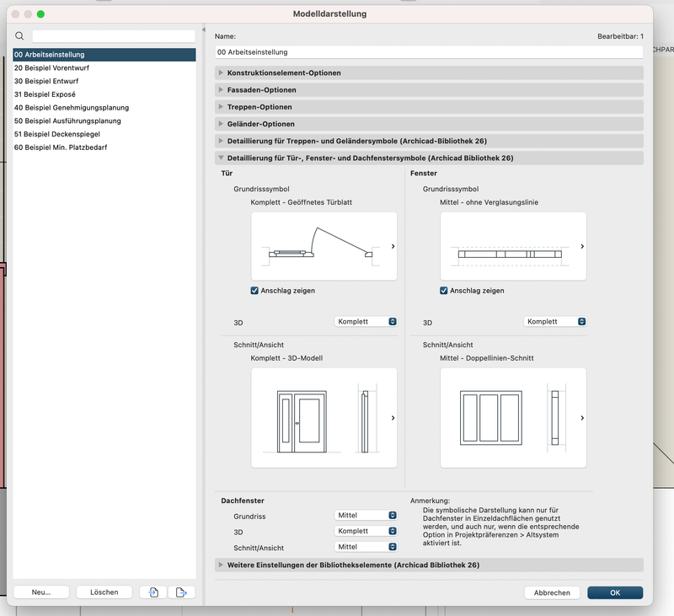Click the export settings icon button
This screenshot has height=616, width=674.
pos(180,592)
